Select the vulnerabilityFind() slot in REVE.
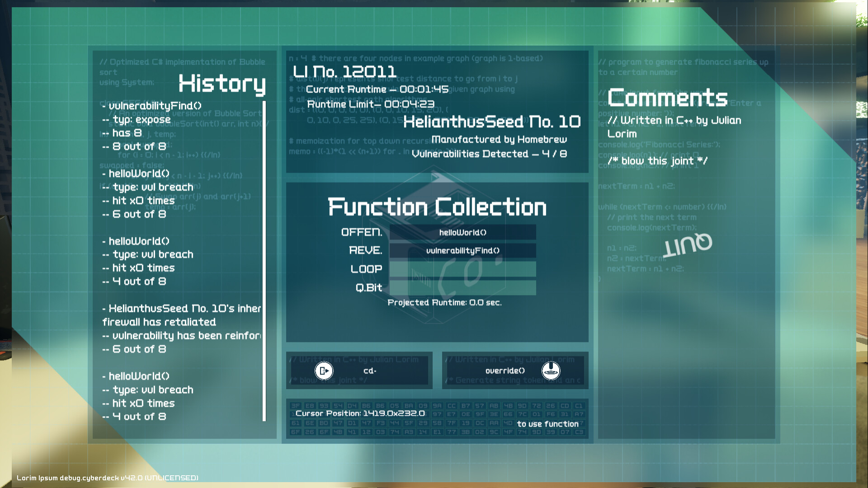Viewport: 868px width, 488px height. pos(462,251)
